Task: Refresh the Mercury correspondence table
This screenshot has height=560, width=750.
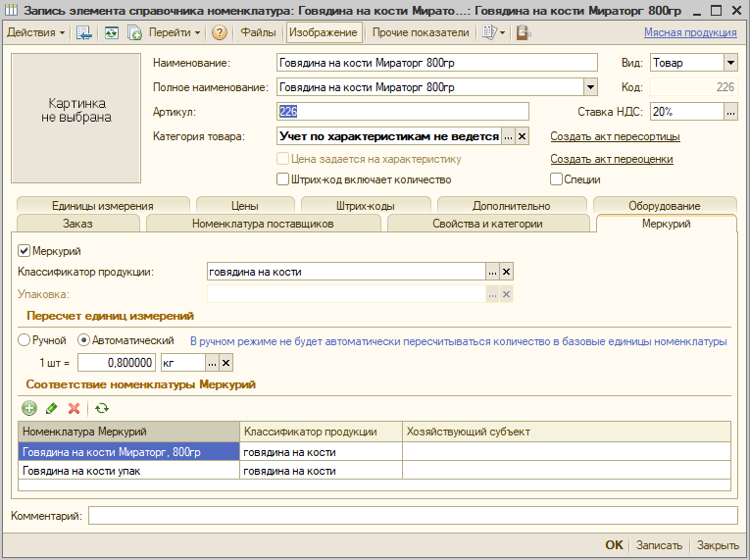Action: [x=101, y=408]
